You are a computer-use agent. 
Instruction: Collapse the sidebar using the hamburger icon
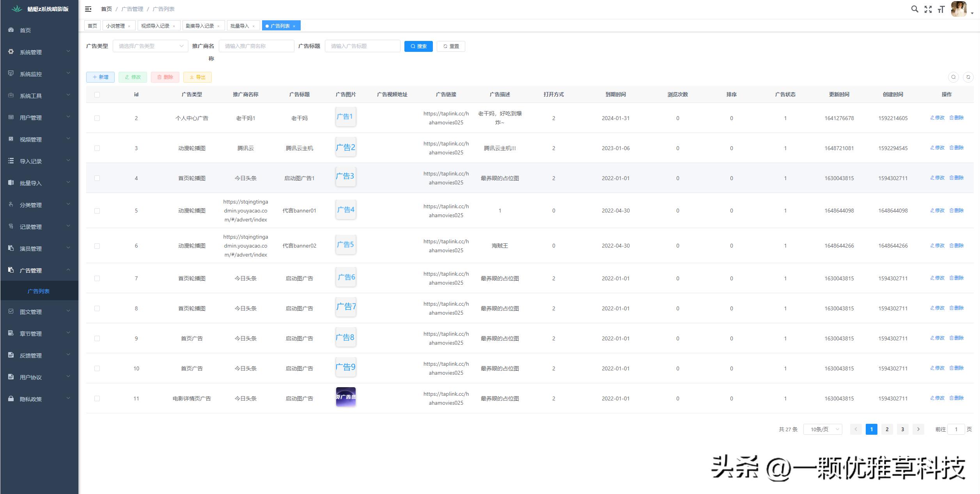click(x=88, y=9)
